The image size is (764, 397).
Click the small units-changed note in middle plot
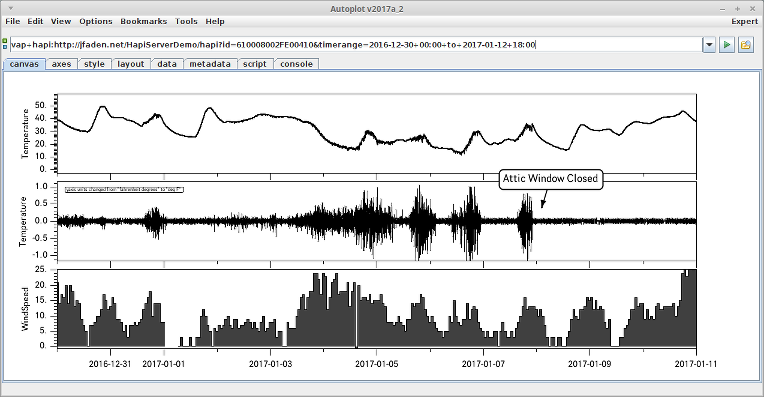click(124, 189)
